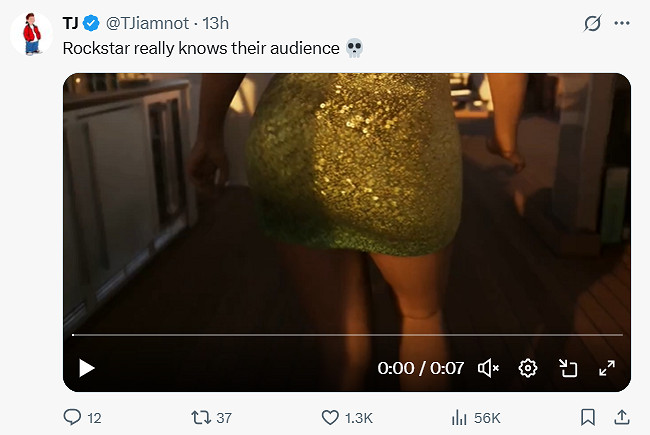
Task: Open the @TJiamnot handle link
Action: [x=149, y=22]
